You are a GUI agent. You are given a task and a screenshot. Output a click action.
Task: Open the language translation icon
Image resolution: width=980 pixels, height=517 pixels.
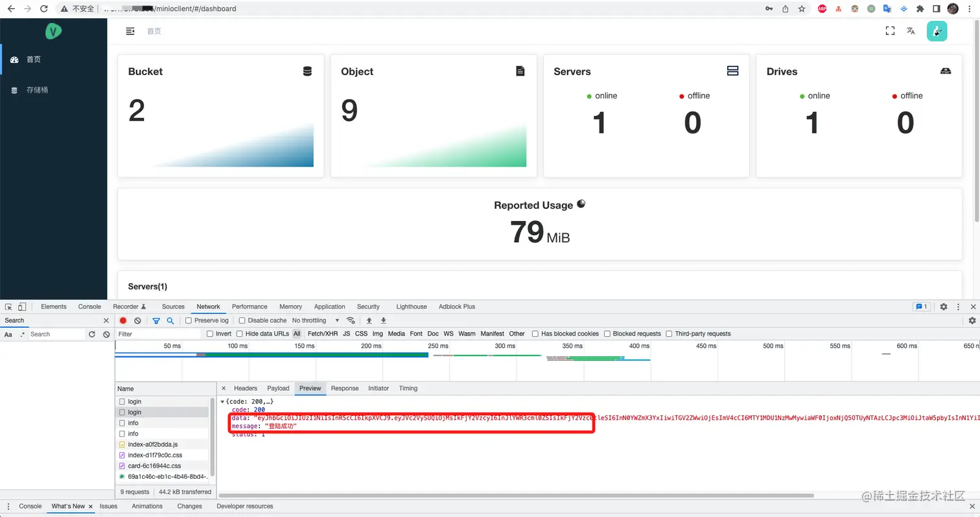(x=911, y=31)
